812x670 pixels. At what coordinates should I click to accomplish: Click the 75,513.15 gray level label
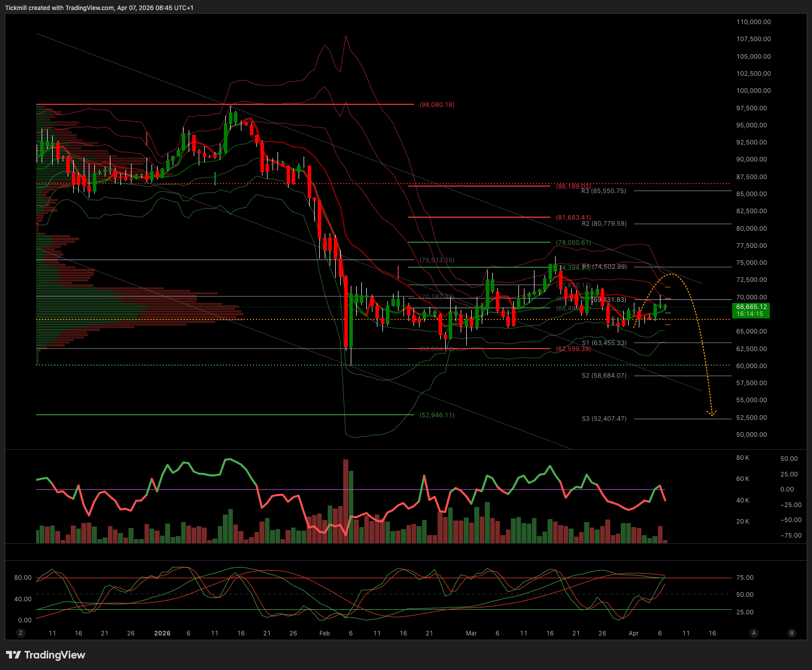(437, 260)
